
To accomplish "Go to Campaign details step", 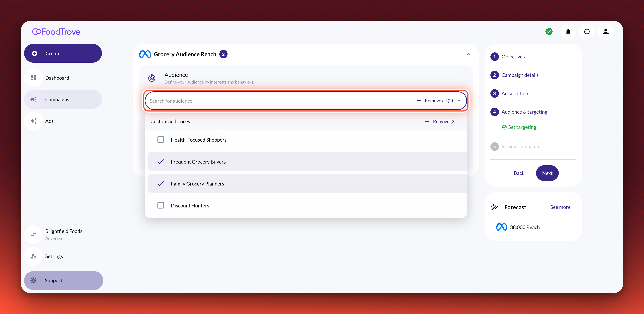I will point(514,75).
